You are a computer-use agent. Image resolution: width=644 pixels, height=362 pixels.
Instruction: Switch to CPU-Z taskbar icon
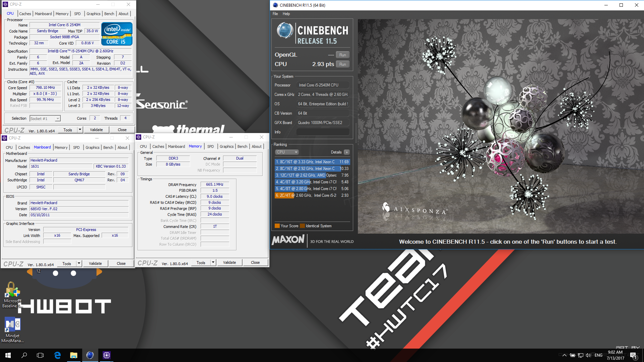(106, 355)
